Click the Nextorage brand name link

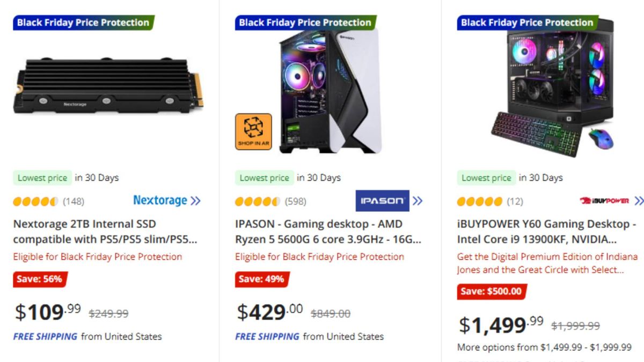(x=160, y=201)
